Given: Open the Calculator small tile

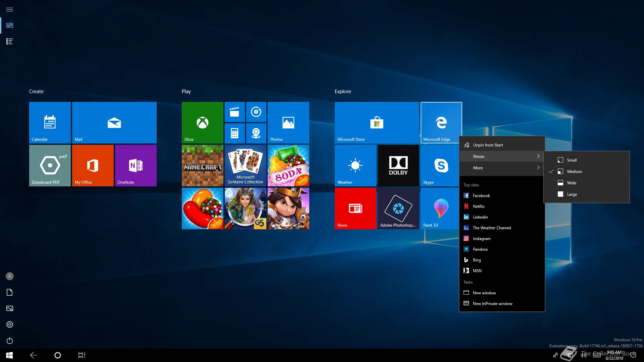Looking at the screenshot, I should (x=234, y=133).
